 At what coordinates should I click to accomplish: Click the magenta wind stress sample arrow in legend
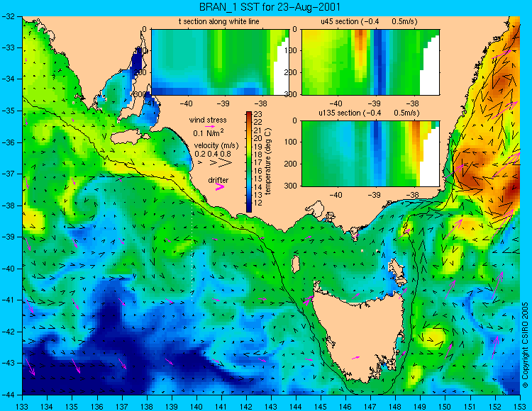tap(210, 126)
